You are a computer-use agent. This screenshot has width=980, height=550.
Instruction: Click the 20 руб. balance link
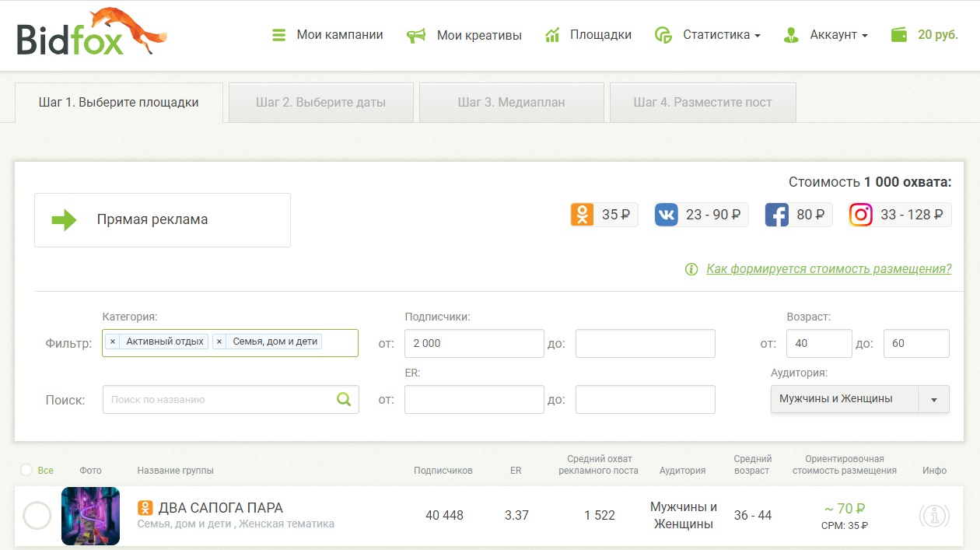point(938,35)
